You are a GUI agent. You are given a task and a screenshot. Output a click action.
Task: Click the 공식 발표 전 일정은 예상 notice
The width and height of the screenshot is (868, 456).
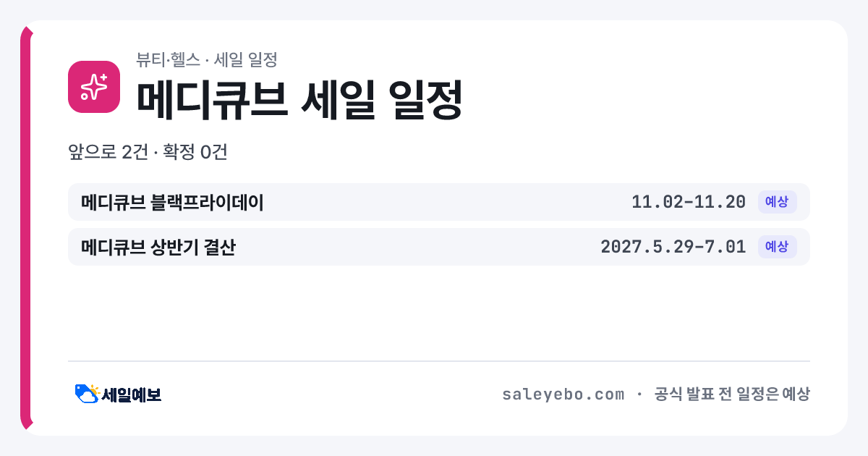pos(731,394)
